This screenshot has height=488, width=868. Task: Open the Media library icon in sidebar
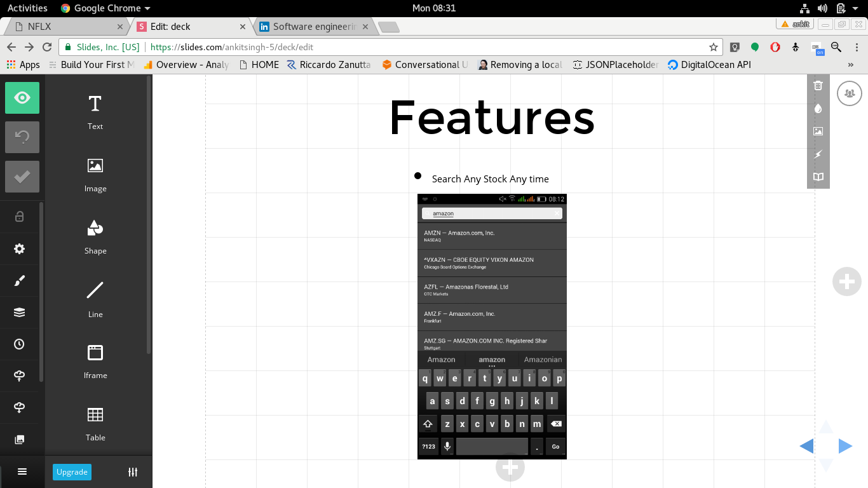(x=19, y=439)
